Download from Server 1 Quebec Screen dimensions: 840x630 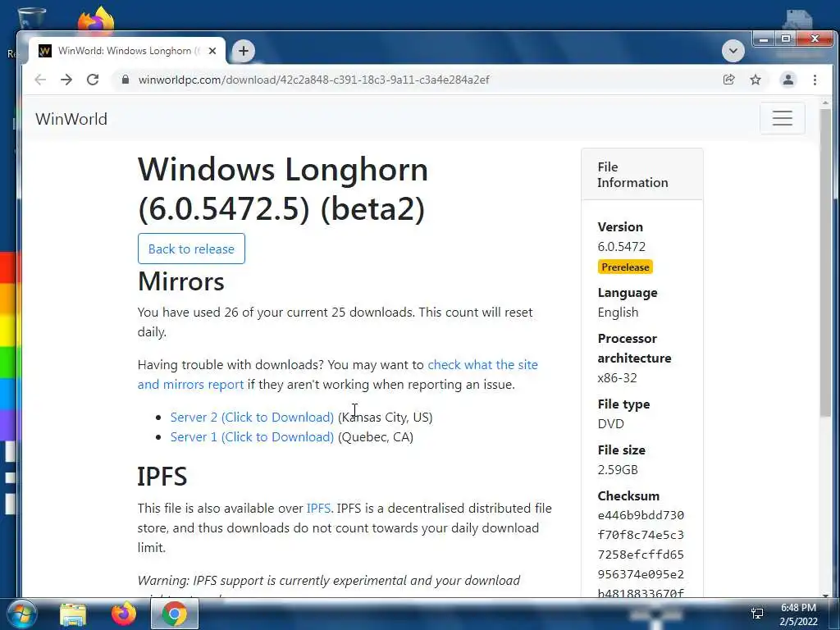pyautogui.click(x=252, y=437)
